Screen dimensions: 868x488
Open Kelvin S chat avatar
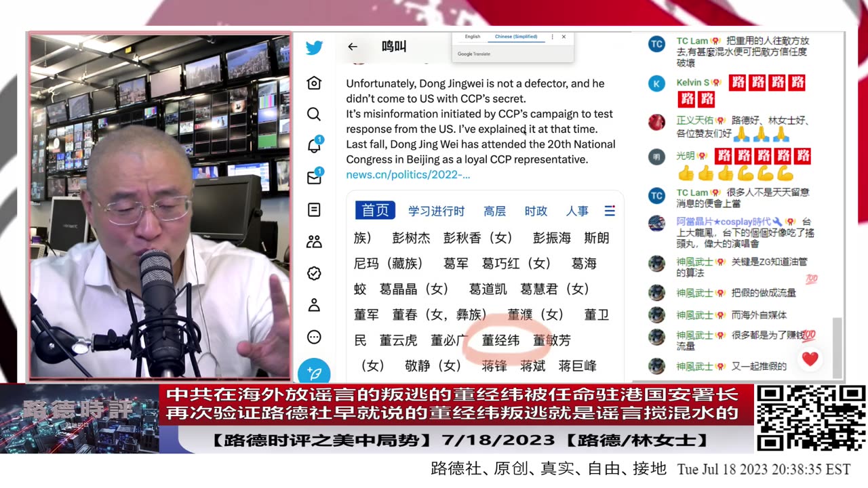[656, 83]
